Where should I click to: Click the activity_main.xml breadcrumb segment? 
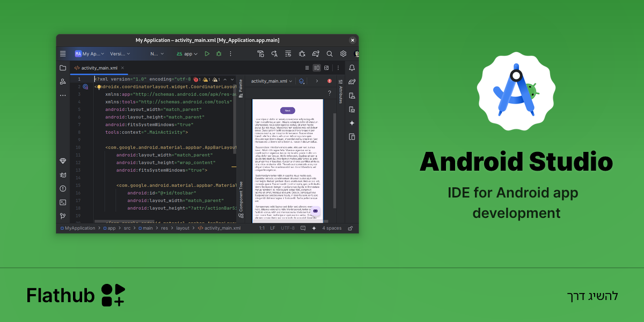(x=219, y=228)
